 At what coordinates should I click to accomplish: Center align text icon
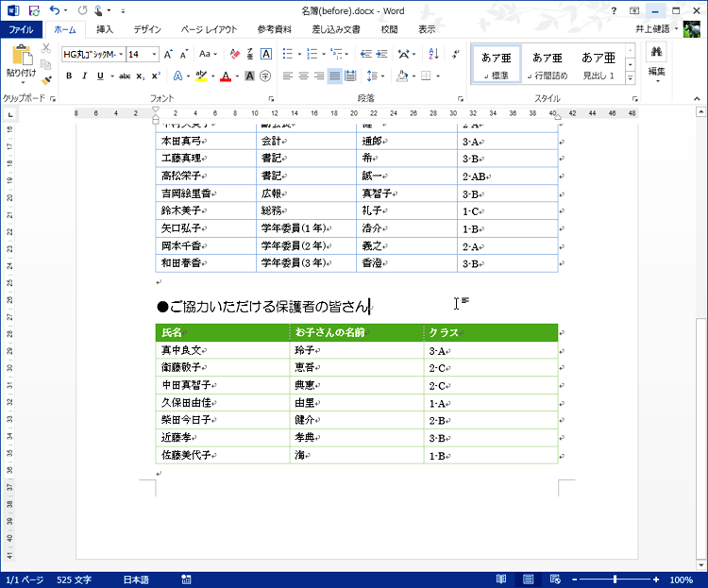click(x=303, y=76)
